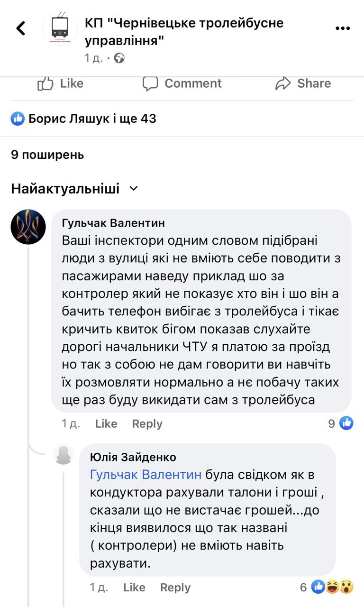The image size is (364, 607).
Task: Open the 9 поширень shares list
Action: (x=47, y=155)
